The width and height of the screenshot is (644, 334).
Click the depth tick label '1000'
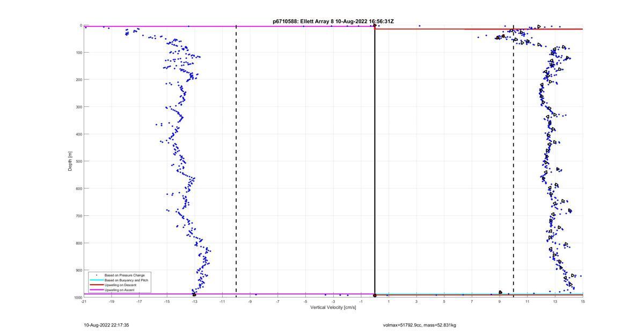(x=77, y=297)
